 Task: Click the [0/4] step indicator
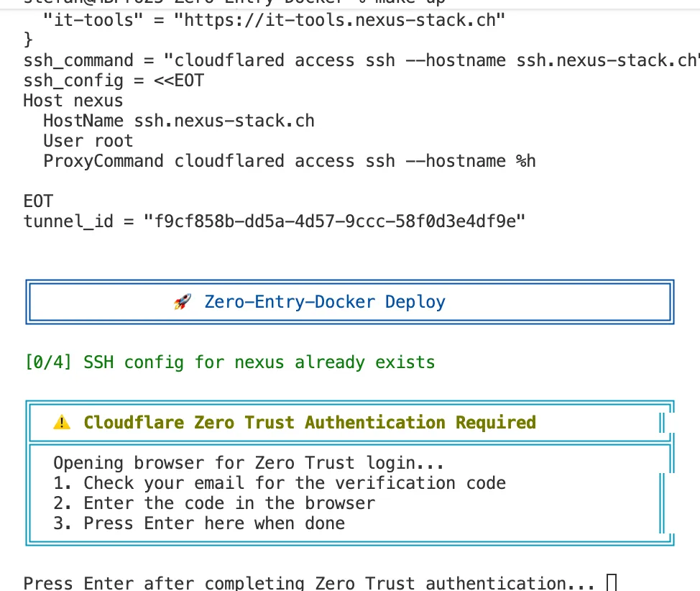[x=48, y=362]
